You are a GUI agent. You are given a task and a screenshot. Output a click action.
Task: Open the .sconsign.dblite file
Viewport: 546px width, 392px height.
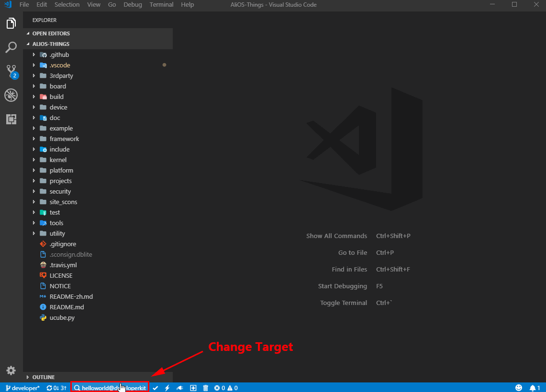coord(98,255)
